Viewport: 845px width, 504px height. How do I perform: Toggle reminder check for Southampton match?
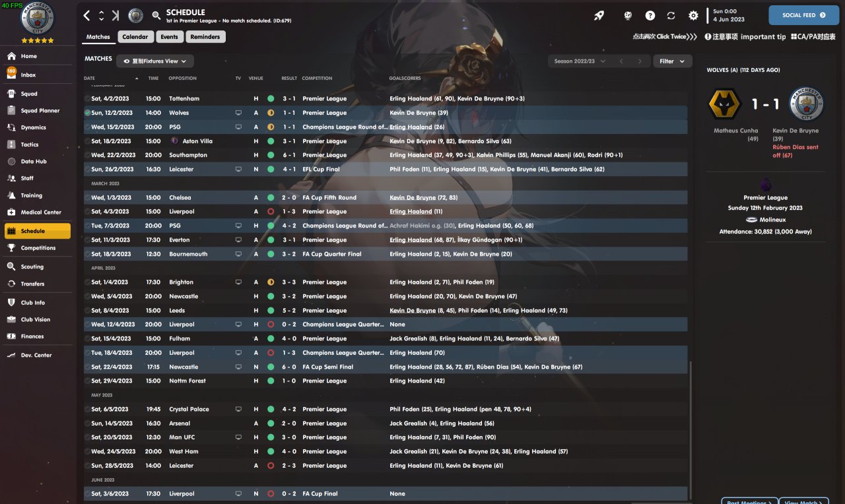click(87, 155)
